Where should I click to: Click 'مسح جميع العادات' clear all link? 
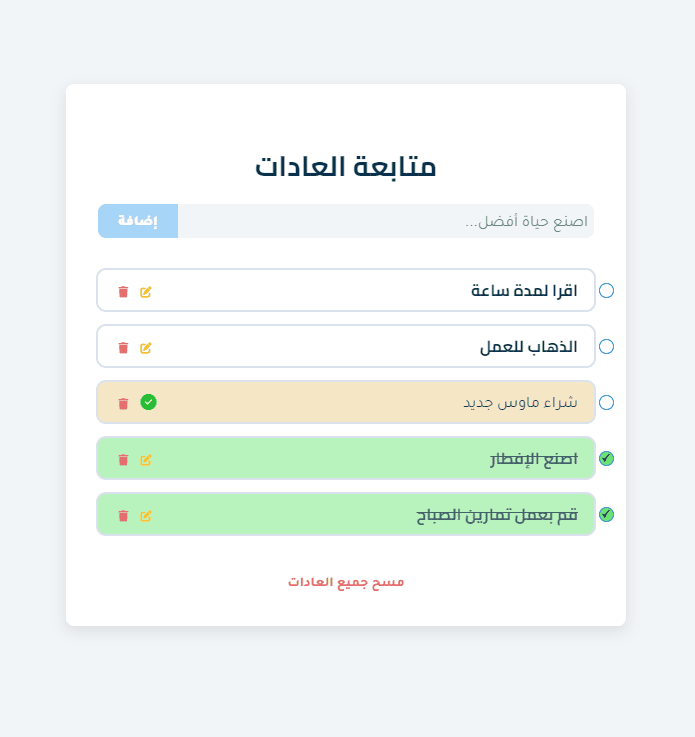point(346,582)
